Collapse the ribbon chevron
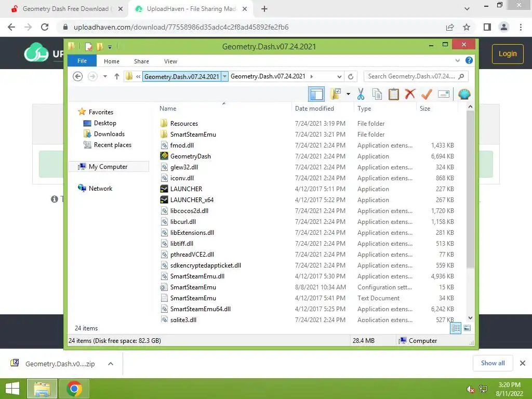The width and height of the screenshot is (532, 399). (x=457, y=60)
